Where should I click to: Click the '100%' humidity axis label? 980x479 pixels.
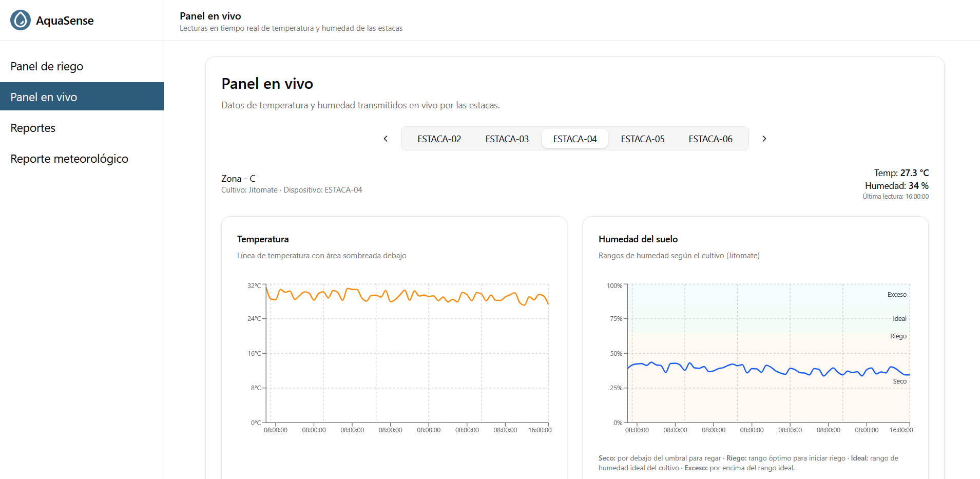point(614,286)
